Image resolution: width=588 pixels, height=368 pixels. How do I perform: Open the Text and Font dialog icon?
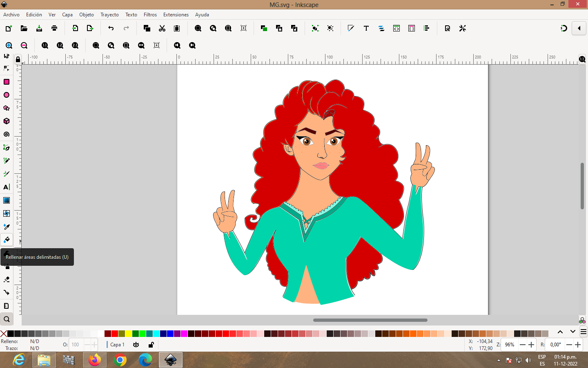[x=366, y=28]
